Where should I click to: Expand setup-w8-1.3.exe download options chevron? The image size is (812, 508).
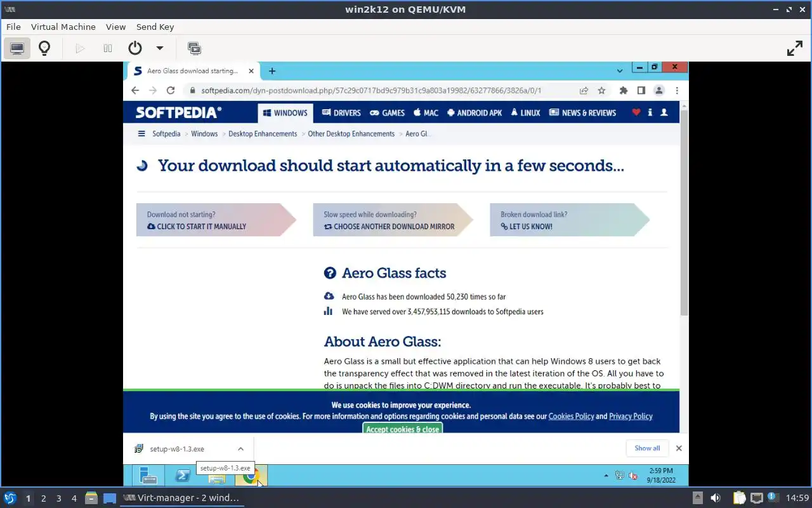coord(240,449)
